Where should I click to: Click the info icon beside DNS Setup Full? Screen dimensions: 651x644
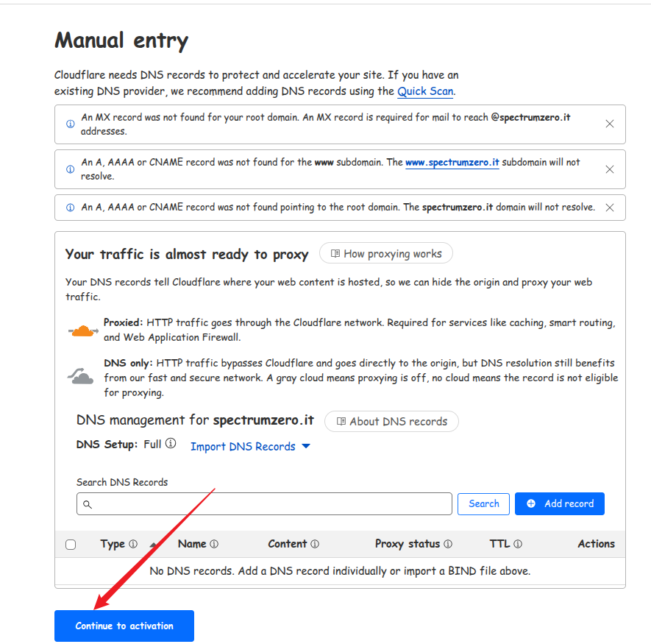point(171,444)
